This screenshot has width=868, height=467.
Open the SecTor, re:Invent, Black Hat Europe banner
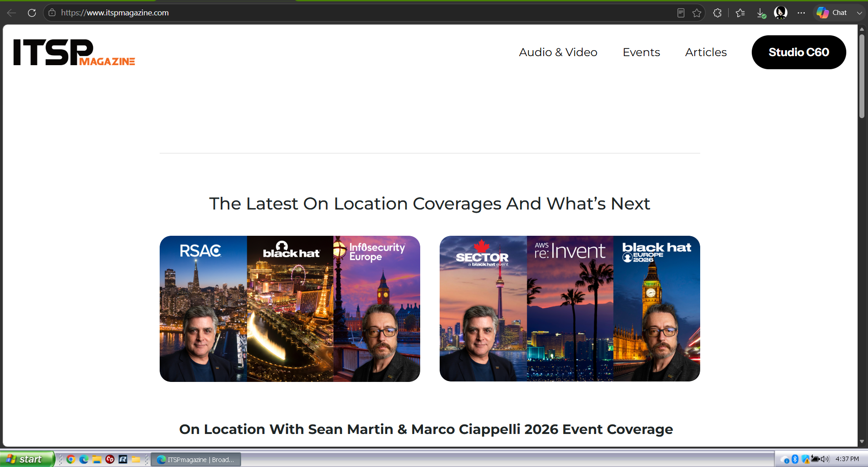tap(570, 309)
